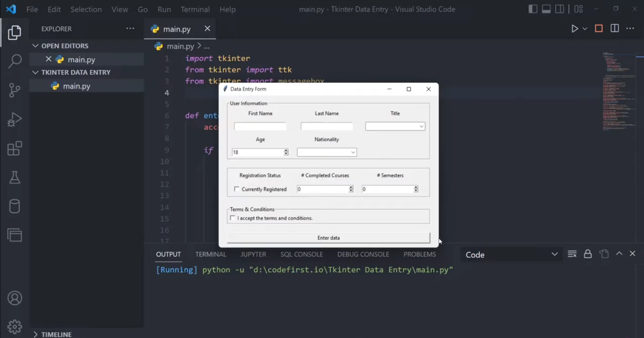The height and width of the screenshot is (338, 644).
Task: Click the Run Python File play button
Action: coord(575,29)
